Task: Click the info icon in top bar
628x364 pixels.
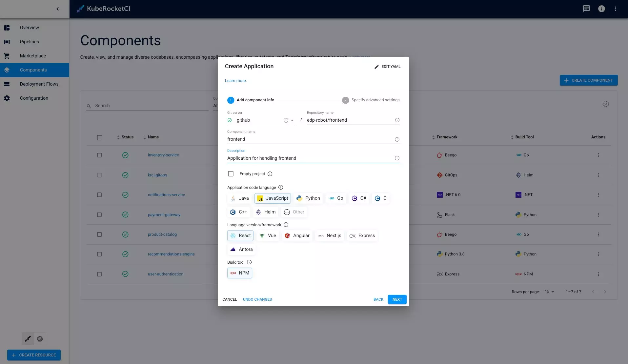Action: (601, 9)
